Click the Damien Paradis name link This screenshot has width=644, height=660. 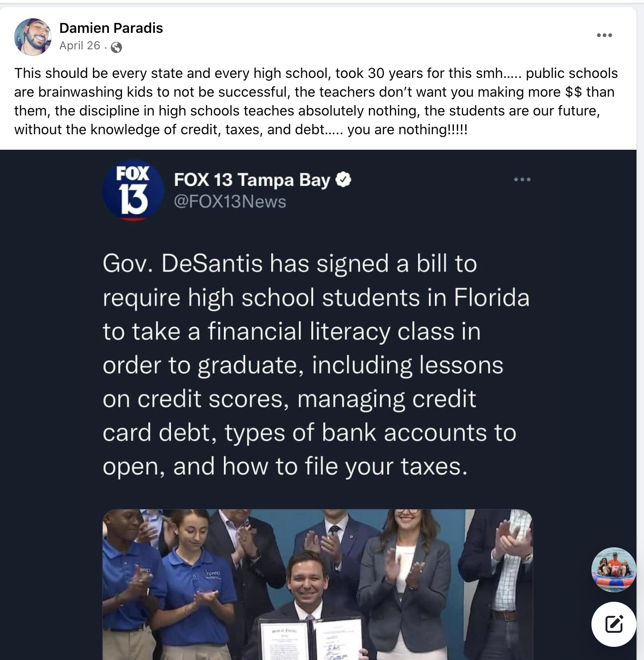pos(111,28)
